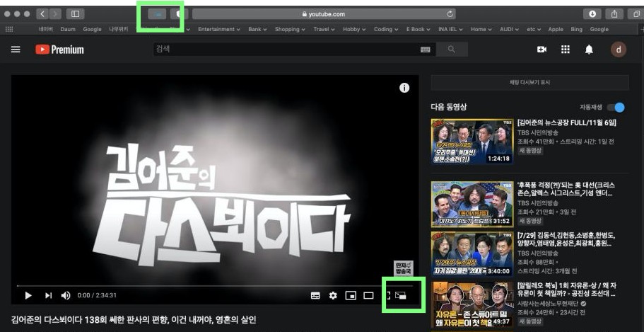Disable the autoplay switch
The image size is (644, 332).
616,107
